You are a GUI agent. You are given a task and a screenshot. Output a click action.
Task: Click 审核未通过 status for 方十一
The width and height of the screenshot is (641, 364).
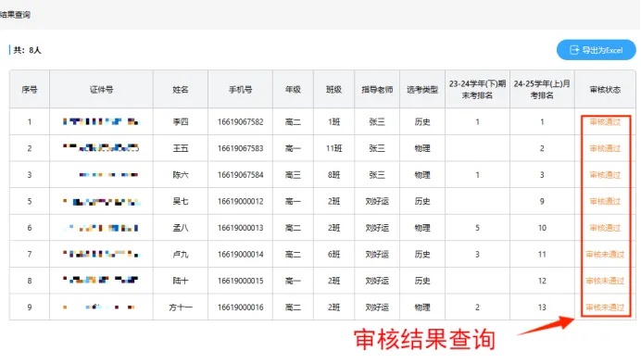(x=605, y=308)
